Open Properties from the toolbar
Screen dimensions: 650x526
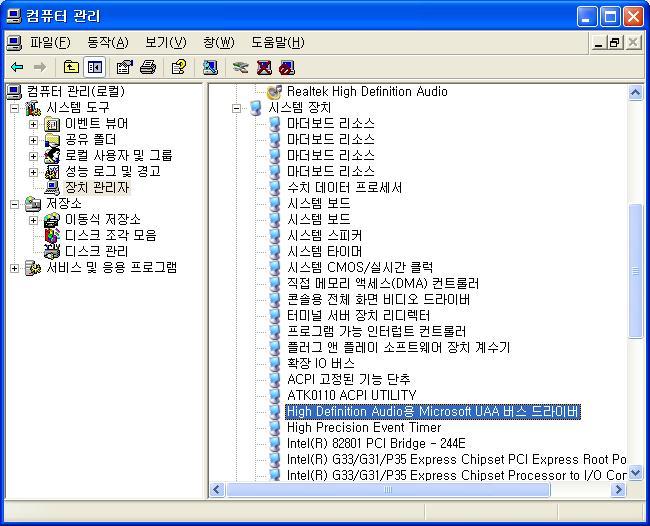[124, 67]
